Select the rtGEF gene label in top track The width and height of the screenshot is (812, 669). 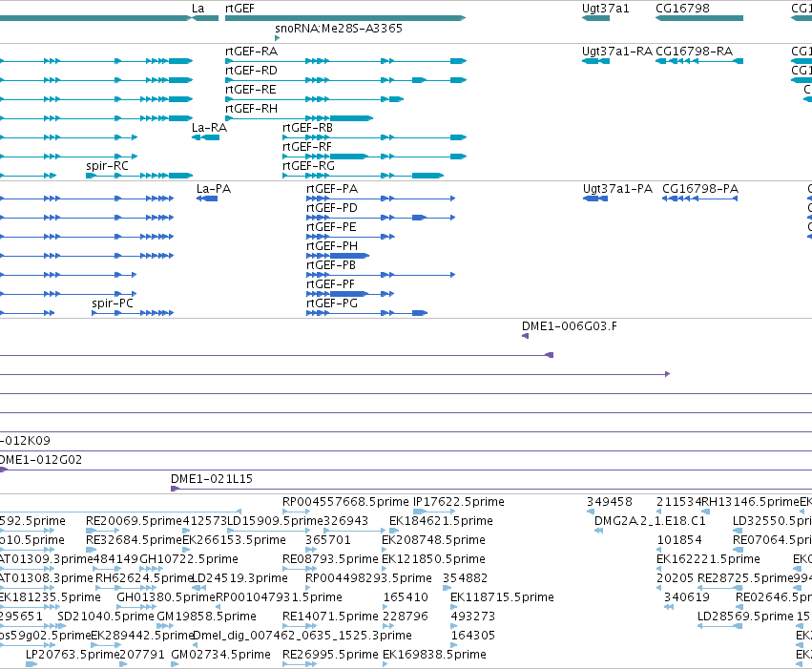(x=239, y=9)
